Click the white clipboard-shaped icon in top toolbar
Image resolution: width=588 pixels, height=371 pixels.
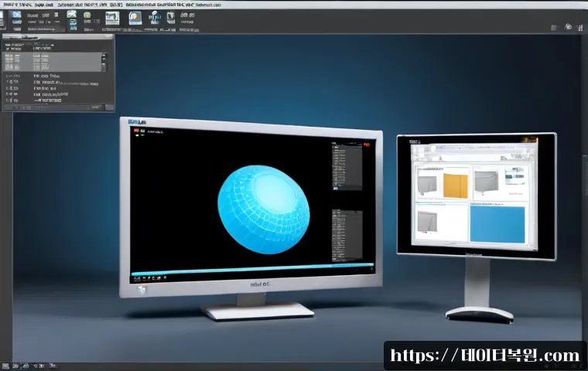(x=171, y=17)
